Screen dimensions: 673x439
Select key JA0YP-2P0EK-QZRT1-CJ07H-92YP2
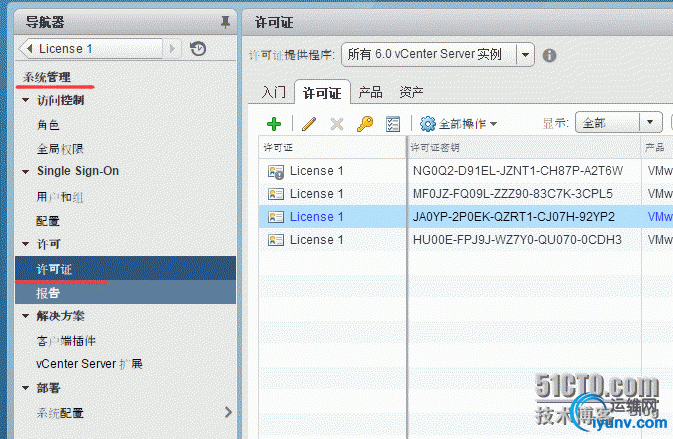coord(514,216)
